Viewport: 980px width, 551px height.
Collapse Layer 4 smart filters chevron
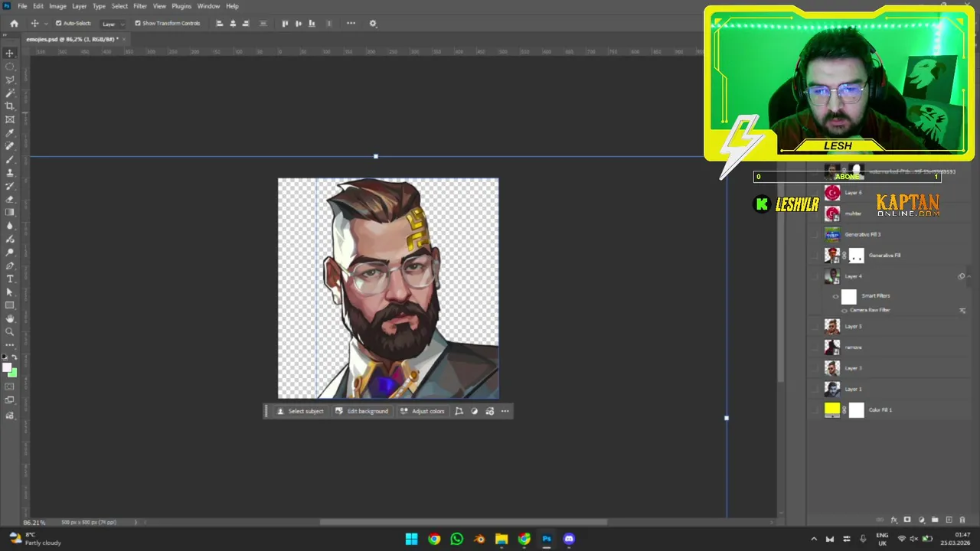tap(969, 276)
